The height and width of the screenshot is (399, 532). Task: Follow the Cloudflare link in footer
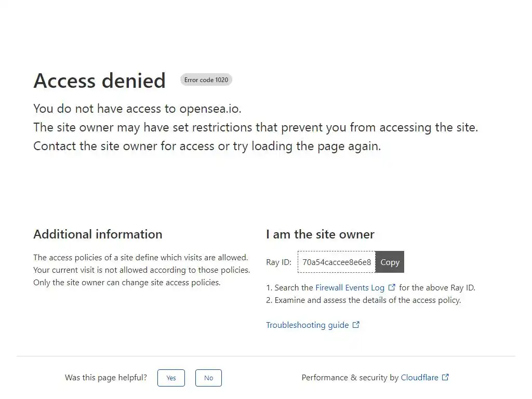pos(419,378)
